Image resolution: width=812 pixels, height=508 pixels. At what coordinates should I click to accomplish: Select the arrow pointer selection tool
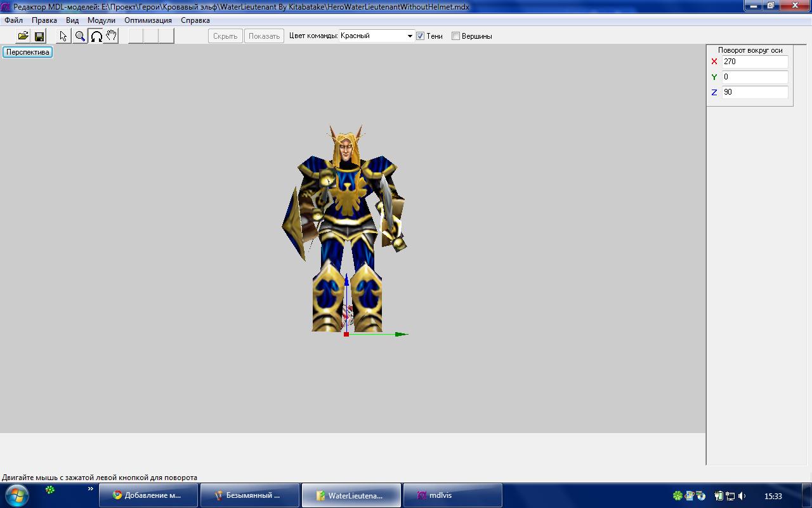tap(63, 36)
